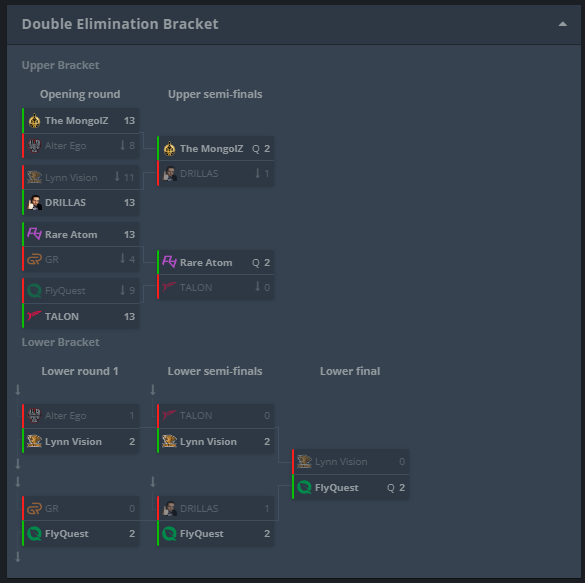Click DRILLAS logo in Opening round
The image size is (585, 583).
pos(34,203)
